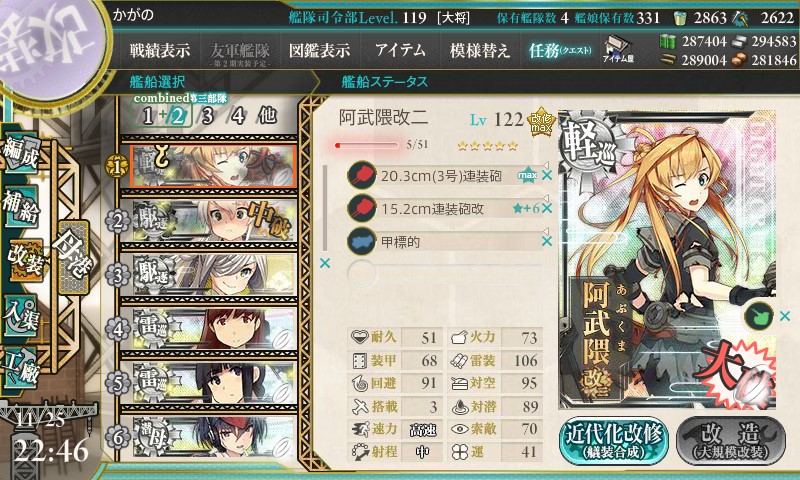Open the 工廠 factory icon

tap(21, 367)
